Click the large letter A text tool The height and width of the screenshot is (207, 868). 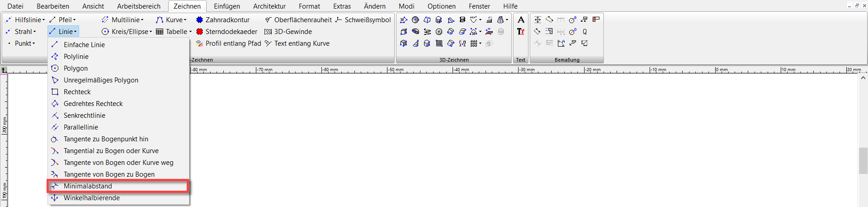[x=521, y=19]
